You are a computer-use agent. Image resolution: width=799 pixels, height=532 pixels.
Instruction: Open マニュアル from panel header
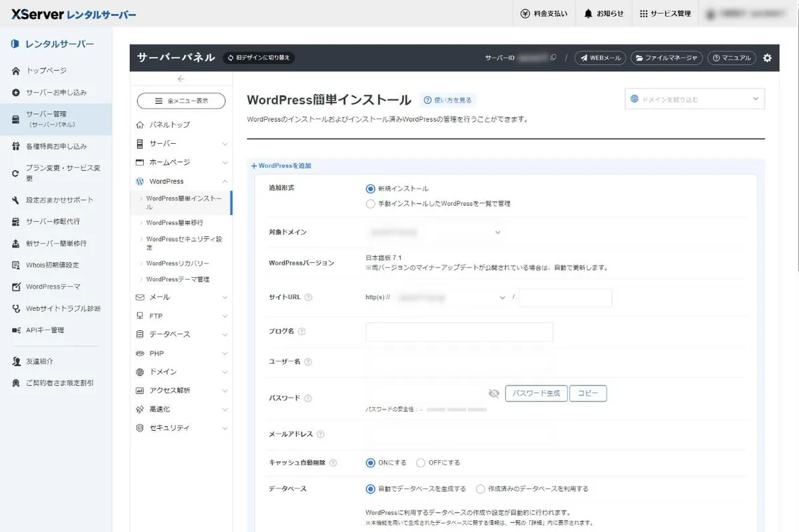732,58
